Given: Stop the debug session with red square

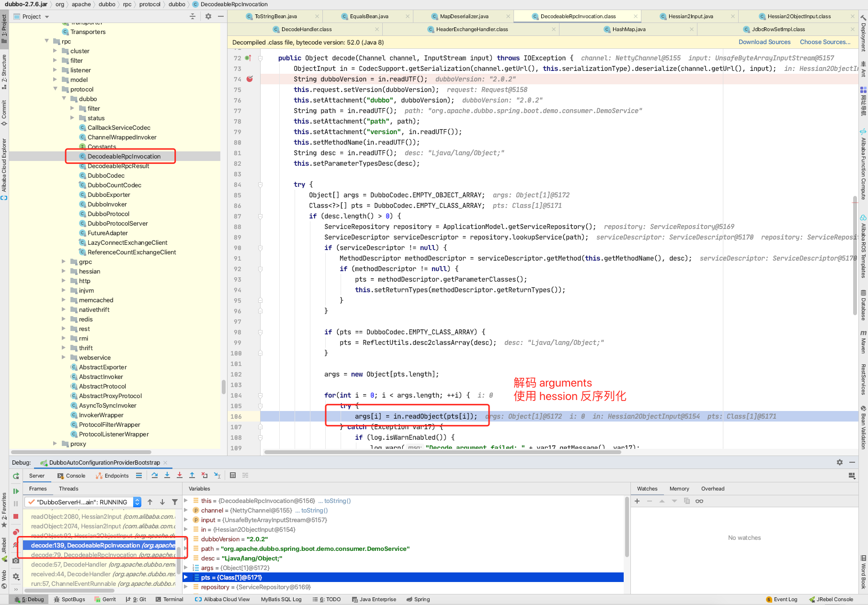Looking at the screenshot, I should (16, 516).
